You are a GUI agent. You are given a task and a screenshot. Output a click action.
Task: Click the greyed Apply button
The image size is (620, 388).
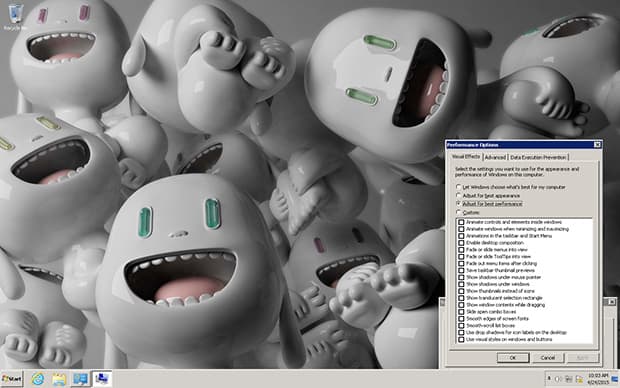point(583,358)
